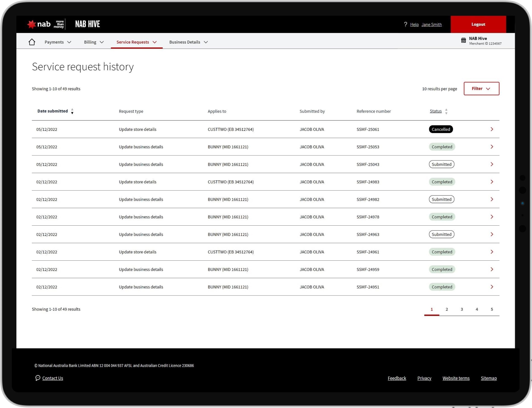Click the NAB Hive merchant store icon
532x408 pixels.
(463, 40)
